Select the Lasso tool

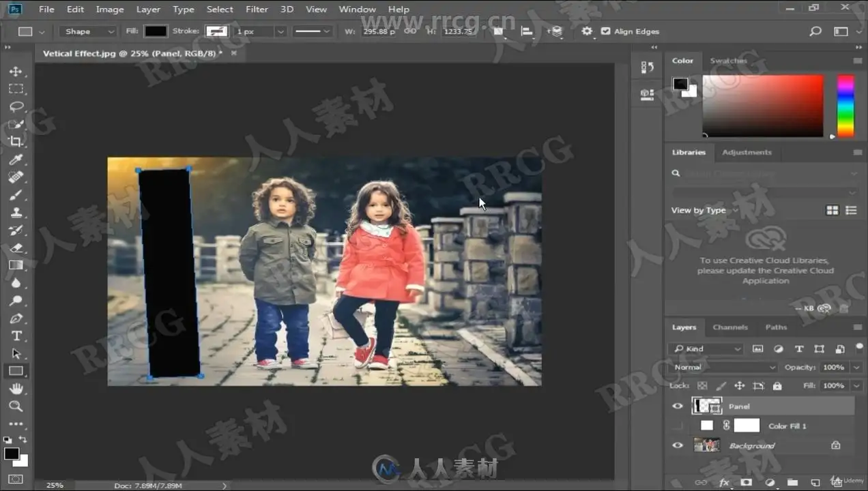[16, 107]
